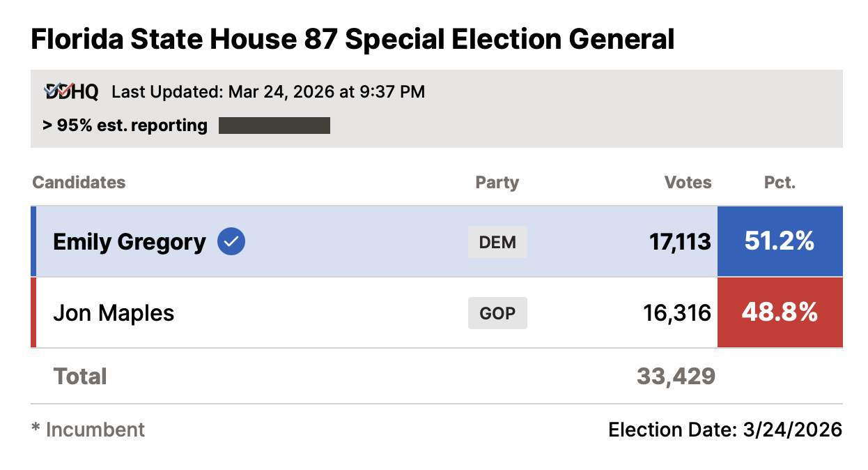The image size is (868, 470).
Task: Click the Pct. column header
Action: click(780, 183)
